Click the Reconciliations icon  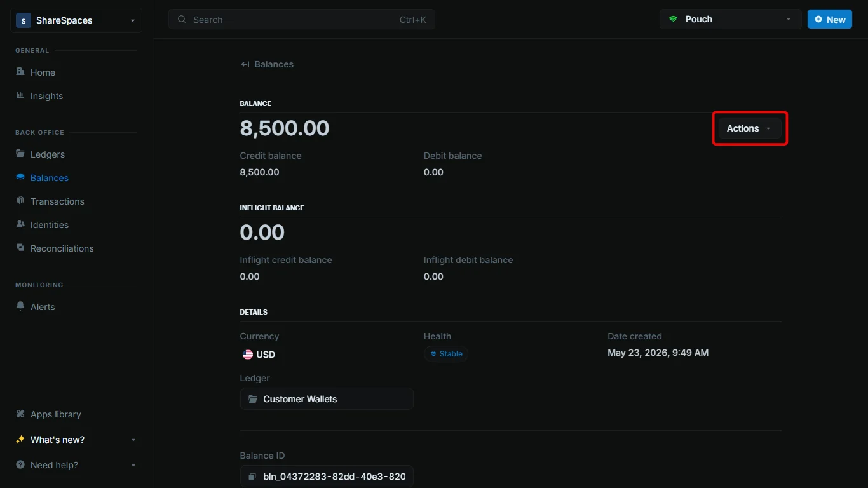pos(20,248)
